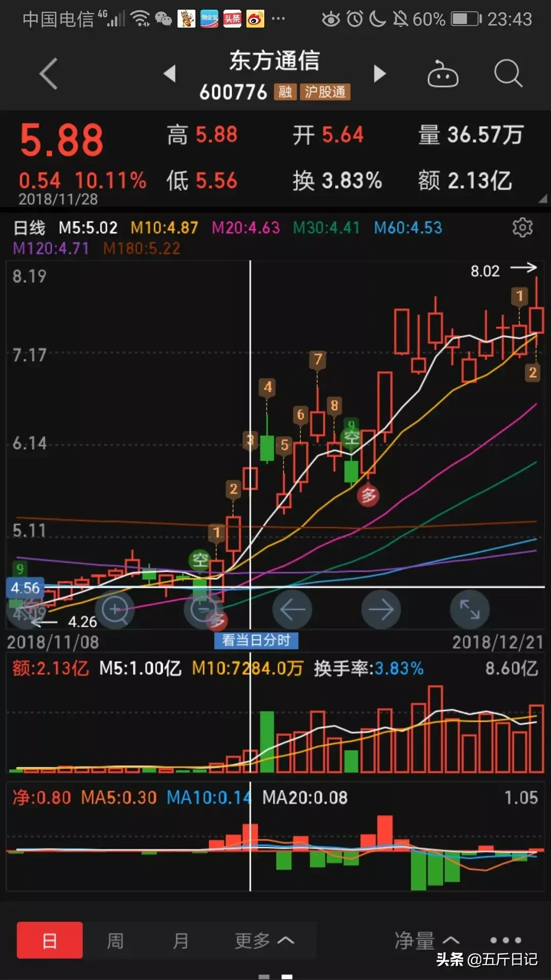Tap battery indicator in status bar

(x=466, y=19)
